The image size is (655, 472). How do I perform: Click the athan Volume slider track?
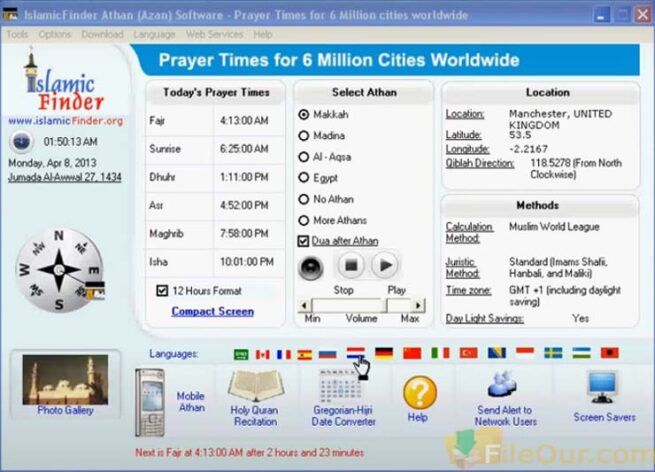(363, 305)
